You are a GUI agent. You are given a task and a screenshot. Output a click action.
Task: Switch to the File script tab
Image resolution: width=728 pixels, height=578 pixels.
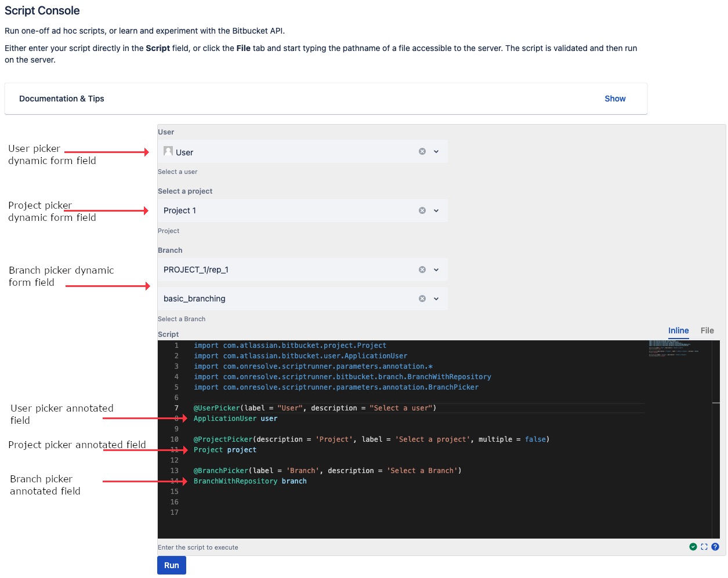[x=707, y=330]
